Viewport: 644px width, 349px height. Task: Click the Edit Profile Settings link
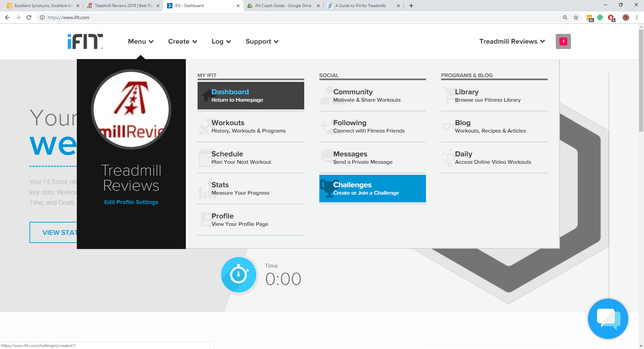pyautogui.click(x=131, y=202)
